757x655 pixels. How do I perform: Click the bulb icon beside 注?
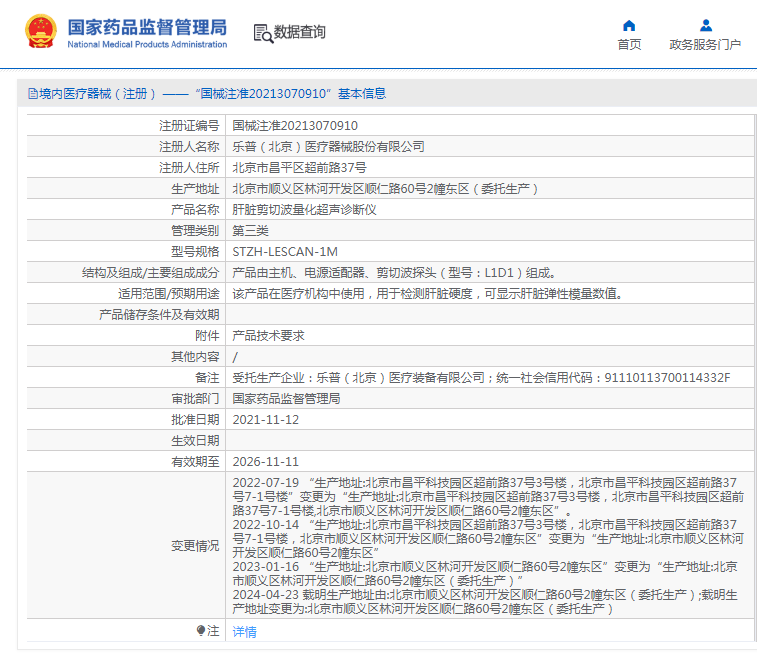pyautogui.click(x=201, y=630)
